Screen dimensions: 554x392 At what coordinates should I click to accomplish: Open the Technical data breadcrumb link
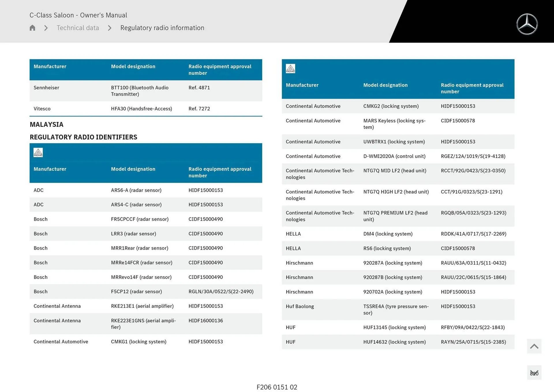point(78,28)
